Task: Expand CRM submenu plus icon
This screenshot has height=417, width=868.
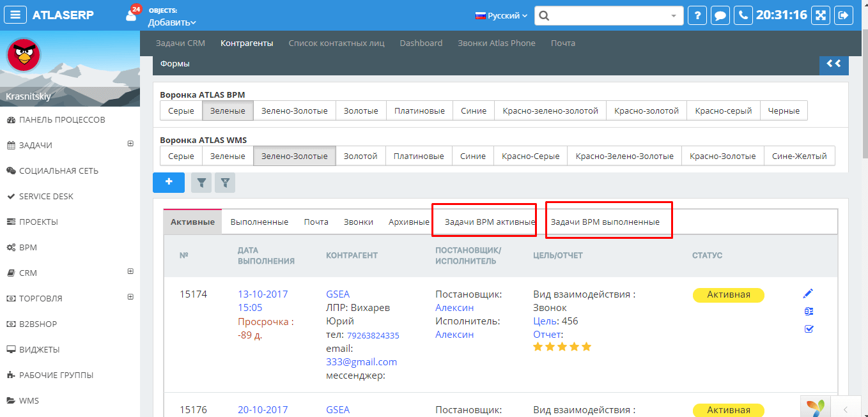Action: 130,271
